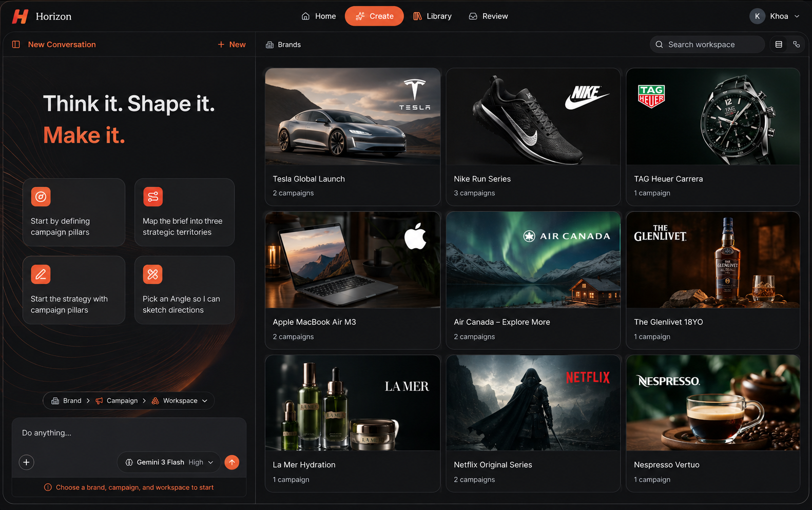Choose Pick an Angle so I can sketch directions
The image size is (812, 510).
pos(184,290)
